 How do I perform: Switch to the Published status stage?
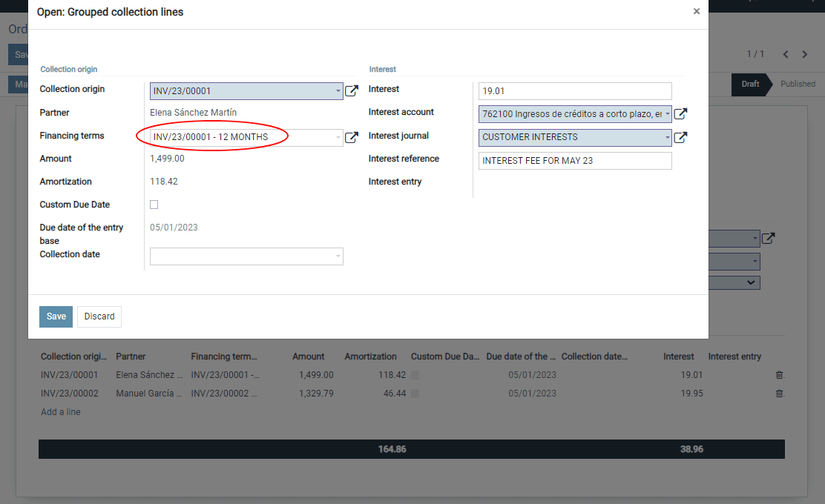pyautogui.click(x=798, y=84)
